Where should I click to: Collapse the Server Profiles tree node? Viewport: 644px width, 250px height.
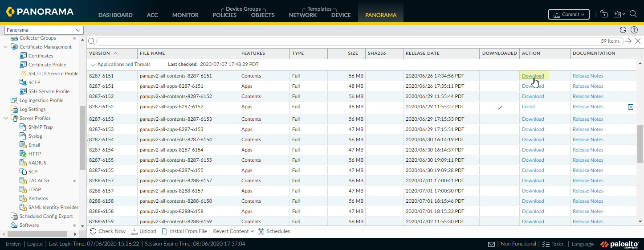(x=5, y=118)
